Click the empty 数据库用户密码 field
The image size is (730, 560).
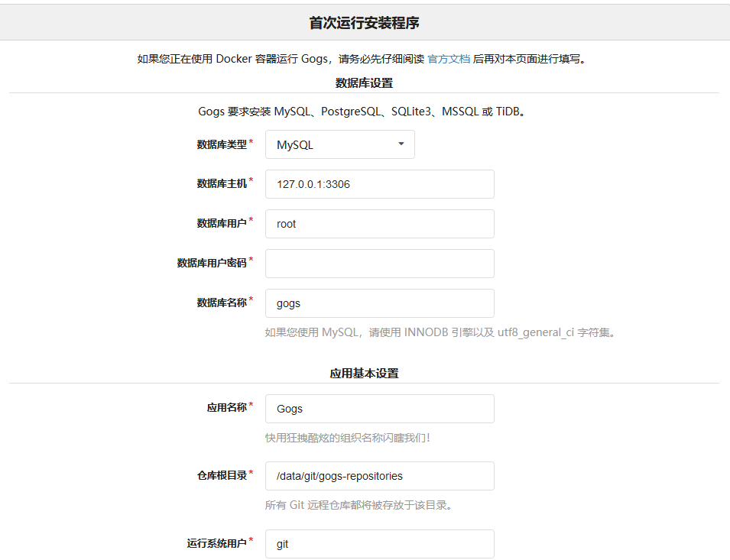pos(379,264)
